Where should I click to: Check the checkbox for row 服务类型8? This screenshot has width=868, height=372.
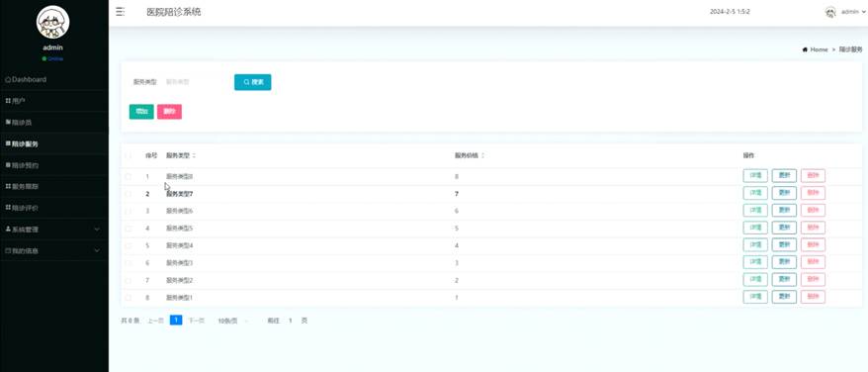pyautogui.click(x=128, y=177)
